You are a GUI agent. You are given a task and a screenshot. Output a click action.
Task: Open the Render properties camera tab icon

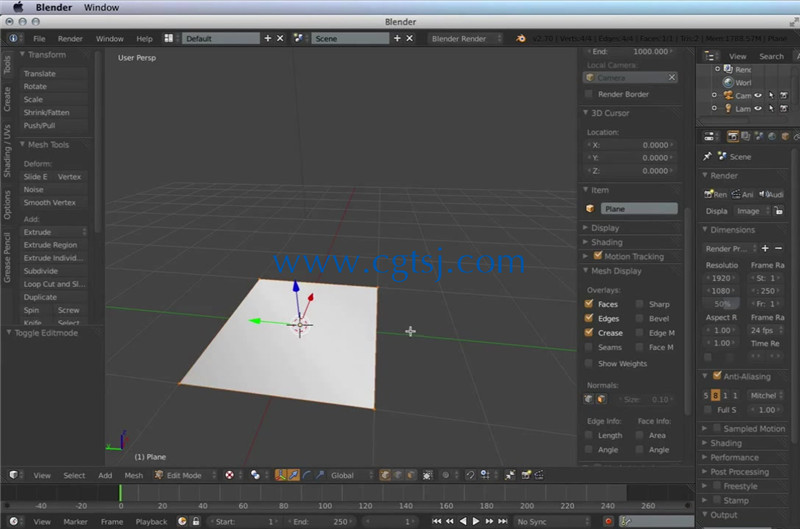pyautogui.click(x=733, y=136)
